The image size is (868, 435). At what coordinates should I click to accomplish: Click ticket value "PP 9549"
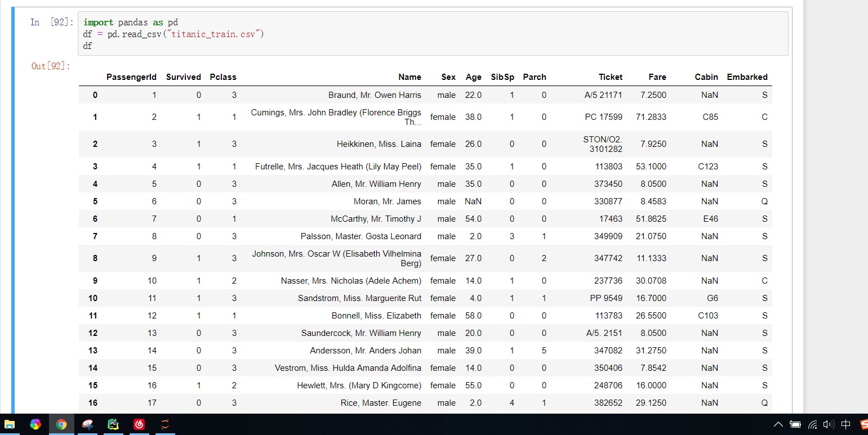(606, 298)
